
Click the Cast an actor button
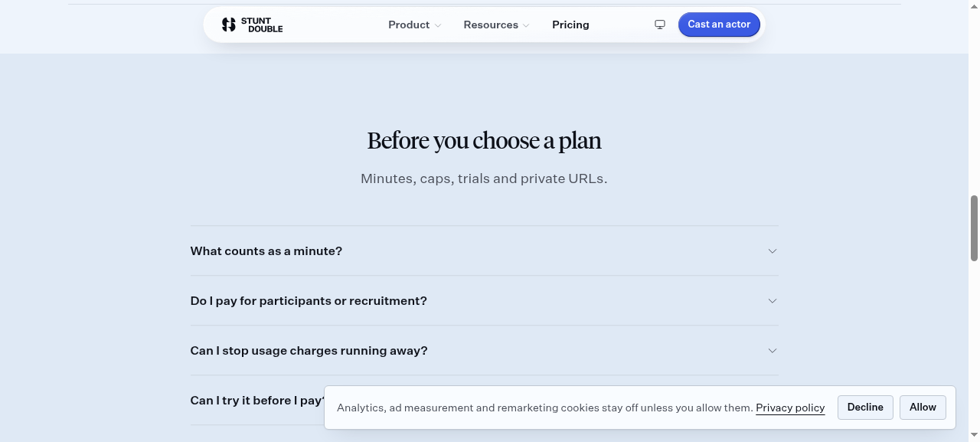point(719,25)
